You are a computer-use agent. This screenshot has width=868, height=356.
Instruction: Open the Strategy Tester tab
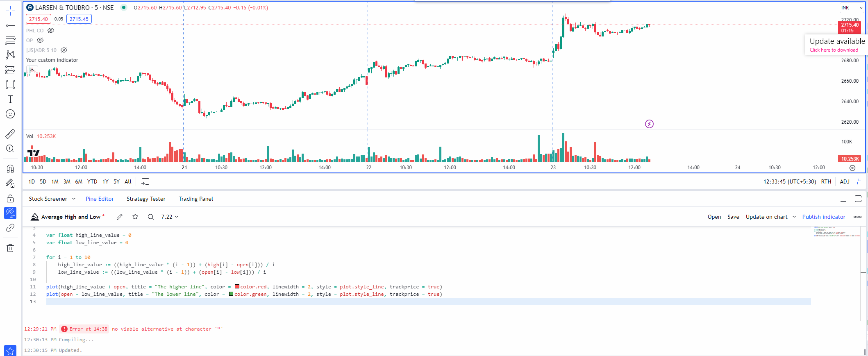tap(146, 199)
